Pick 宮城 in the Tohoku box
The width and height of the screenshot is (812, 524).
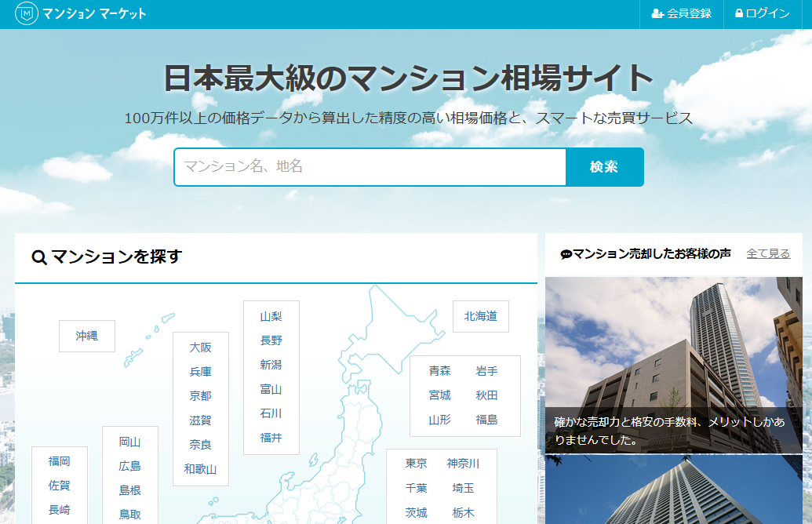point(439,395)
